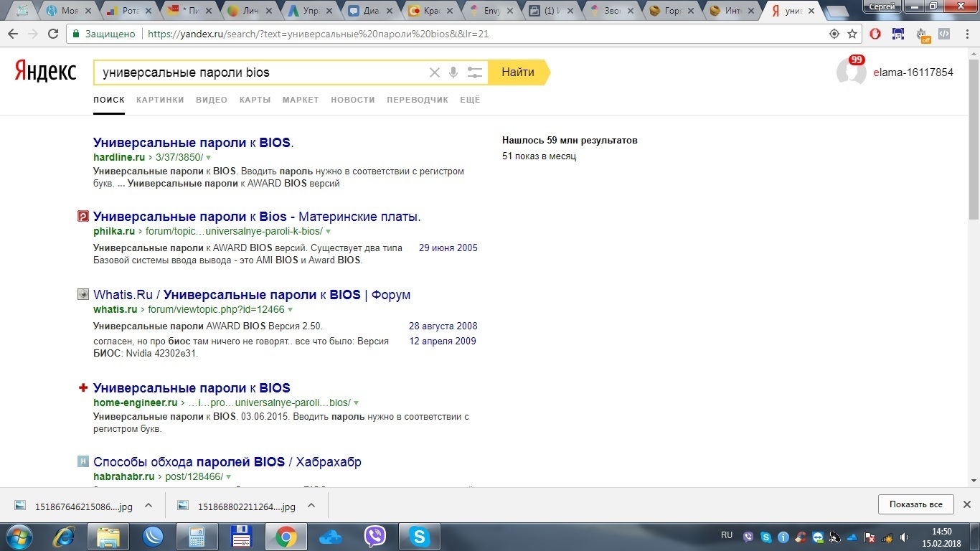
Task: Switch to the КАРТИНКИ tab
Action: tap(160, 100)
